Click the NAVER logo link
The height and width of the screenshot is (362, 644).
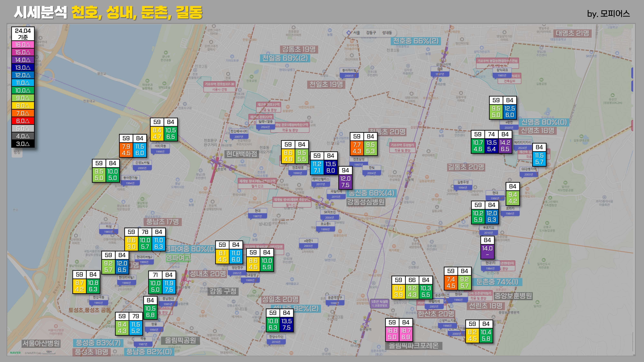[x=15, y=353]
